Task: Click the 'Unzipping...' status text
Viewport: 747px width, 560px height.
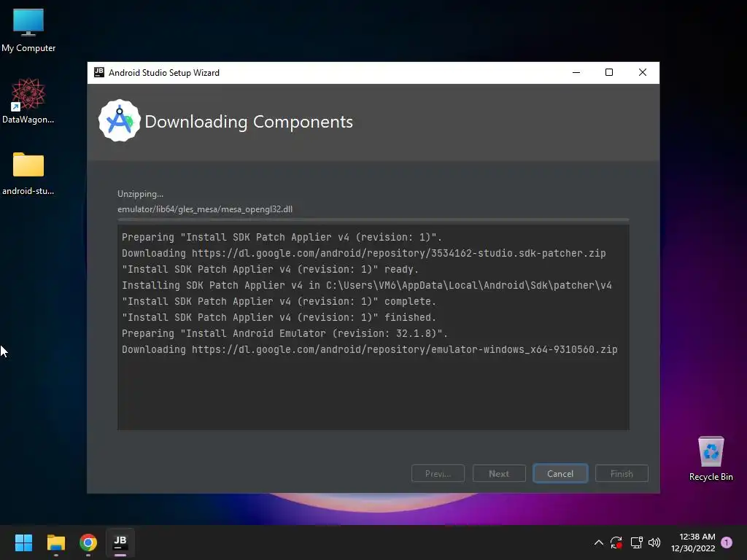Action: 140,194
